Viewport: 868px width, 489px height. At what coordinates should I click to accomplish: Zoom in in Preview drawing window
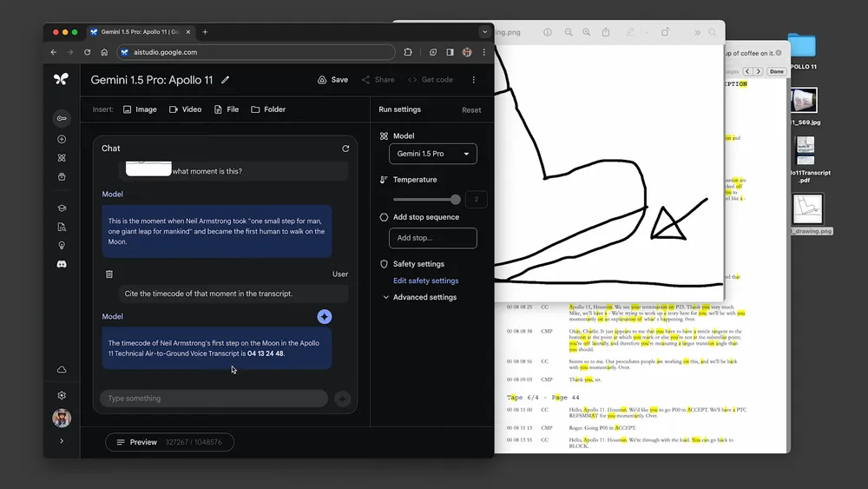(586, 33)
